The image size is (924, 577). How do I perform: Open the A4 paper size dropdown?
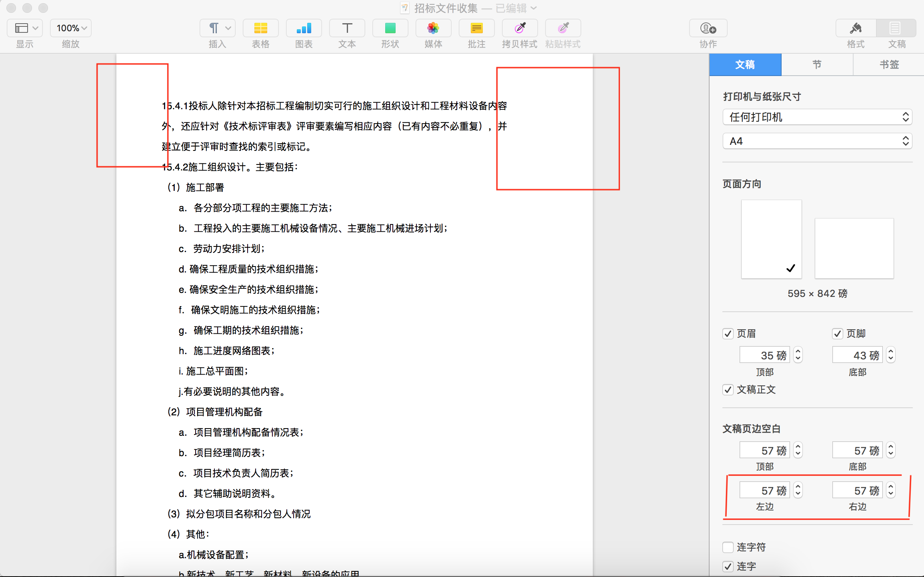click(x=817, y=141)
